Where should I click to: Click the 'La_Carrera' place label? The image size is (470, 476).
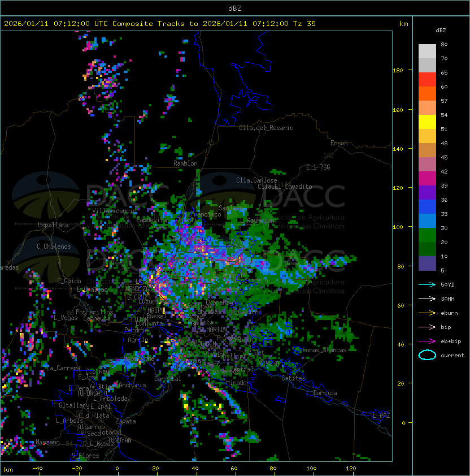pyautogui.click(x=63, y=368)
